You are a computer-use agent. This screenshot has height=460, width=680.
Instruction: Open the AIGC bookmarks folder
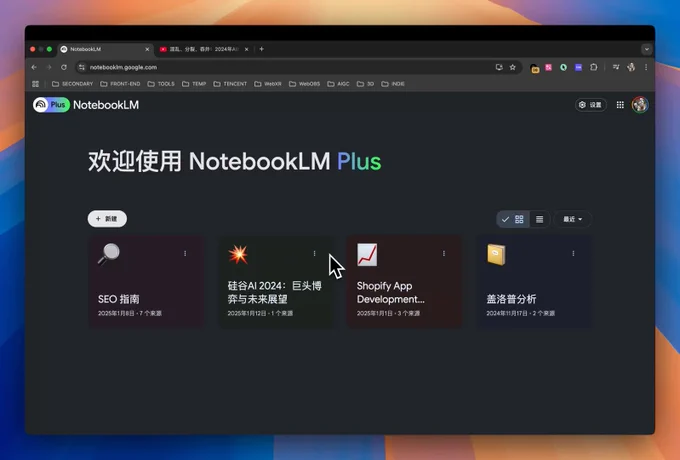[338, 84]
